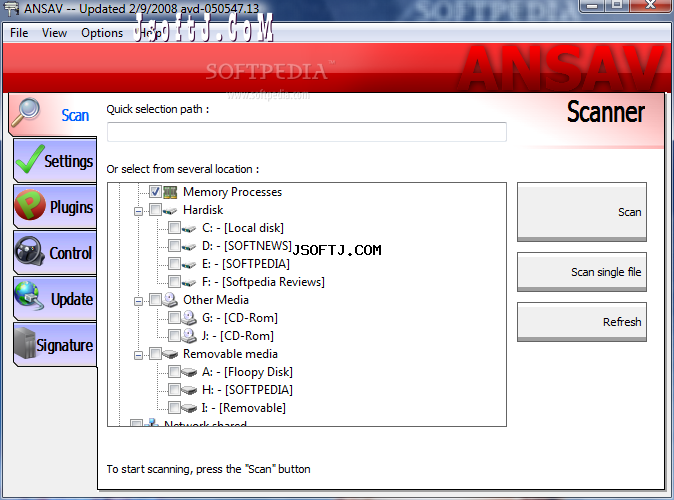Click the Scan single file button

tap(582, 272)
